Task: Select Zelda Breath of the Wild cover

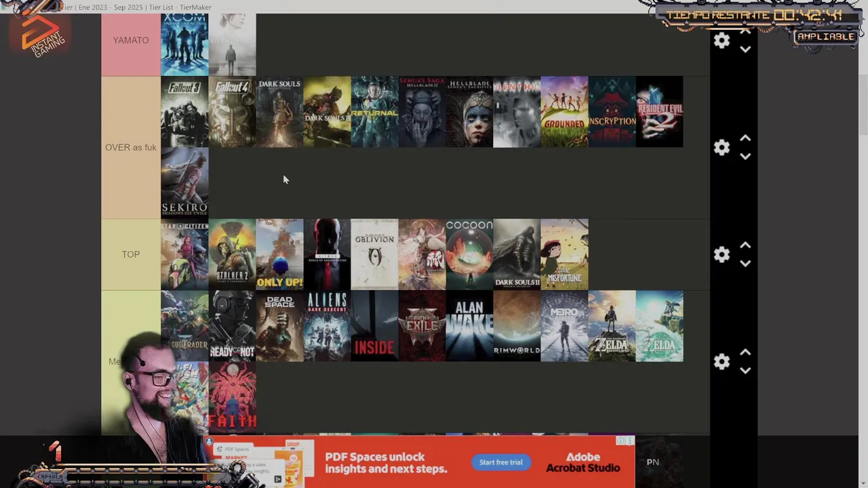Action: [x=612, y=326]
